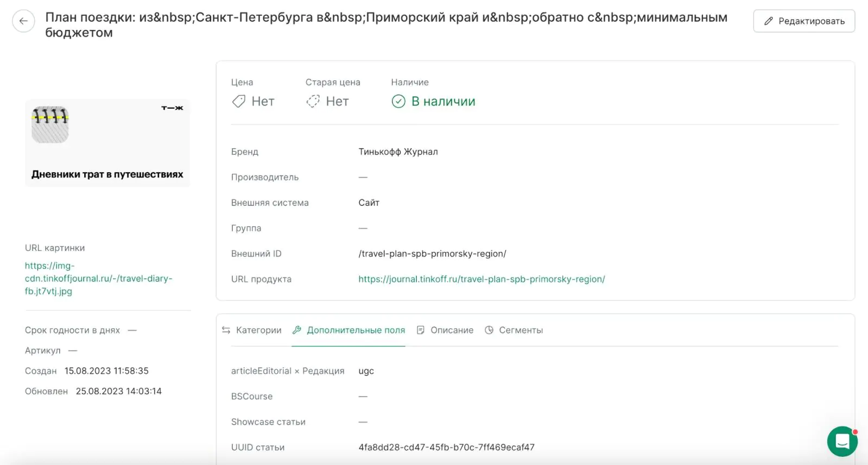Switch to the Описание tab
868x465 pixels.
pos(445,330)
